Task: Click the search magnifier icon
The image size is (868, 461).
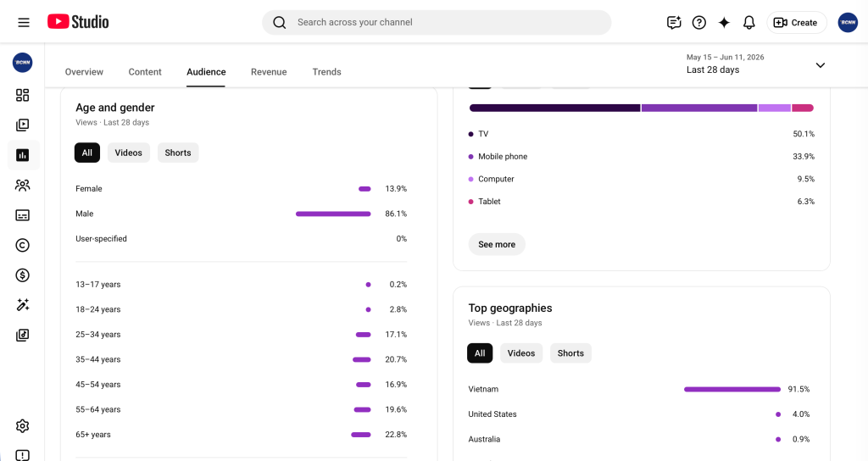Action: [280, 23]
